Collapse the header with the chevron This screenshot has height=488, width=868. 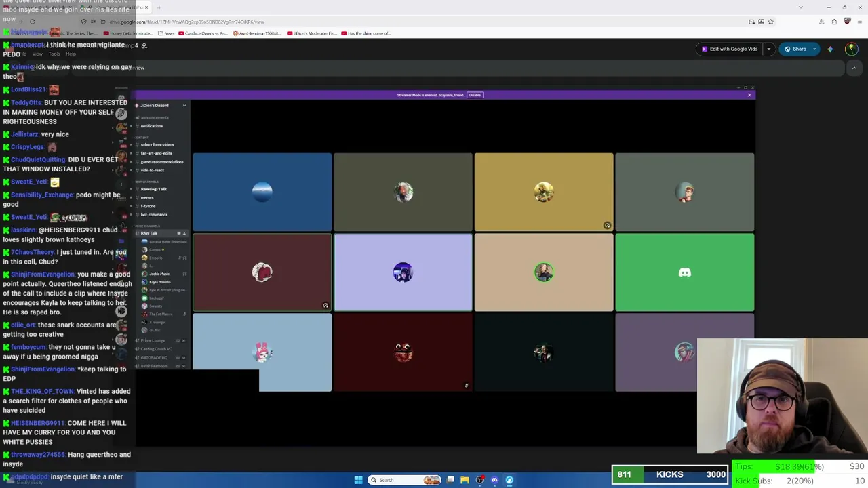tap(854, 68)
